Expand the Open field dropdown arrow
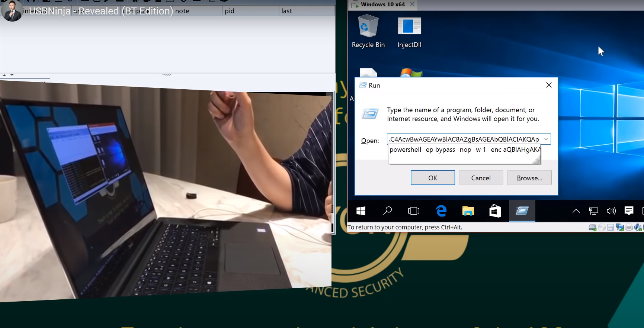The height and width of the screenshot is (328, 644). [x=546, y=139]
